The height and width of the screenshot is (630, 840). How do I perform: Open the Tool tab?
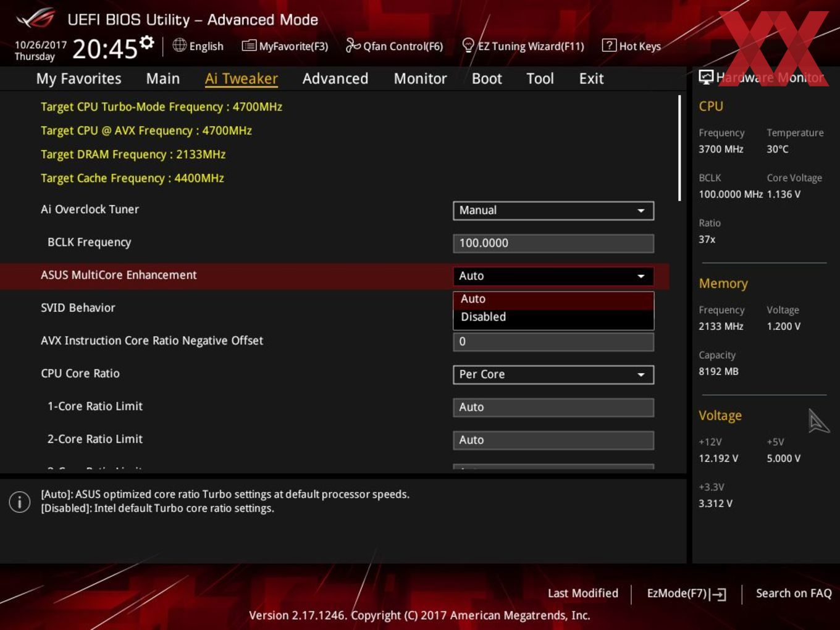[540, 78]
